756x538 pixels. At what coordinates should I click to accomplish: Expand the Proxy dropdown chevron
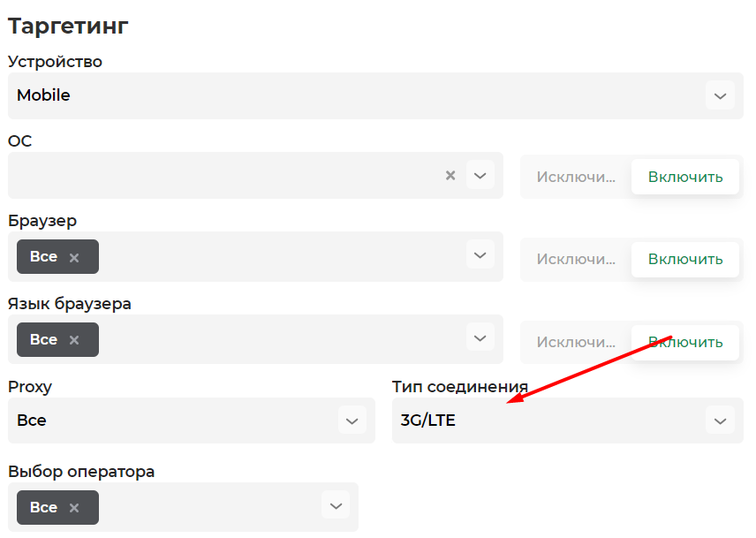[352, 421]
